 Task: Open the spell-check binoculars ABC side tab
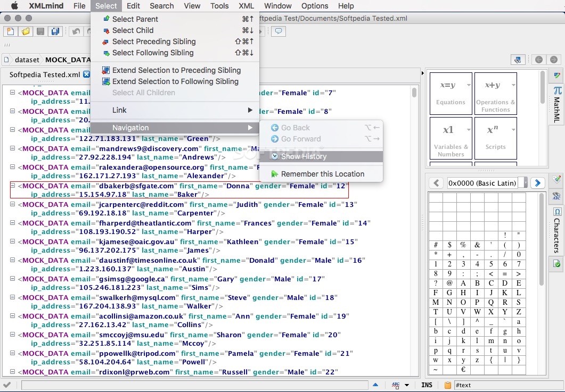click(x=557, y=196)
